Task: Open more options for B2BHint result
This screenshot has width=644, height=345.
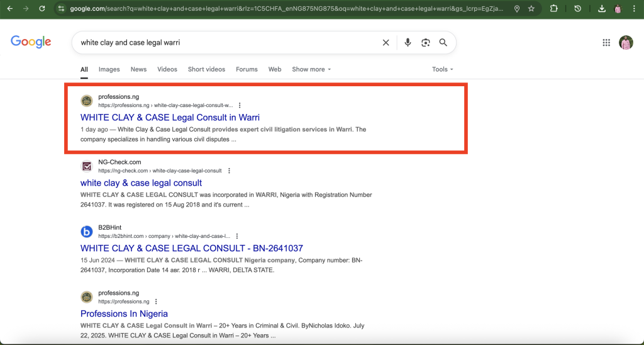Action: (237, 236)
